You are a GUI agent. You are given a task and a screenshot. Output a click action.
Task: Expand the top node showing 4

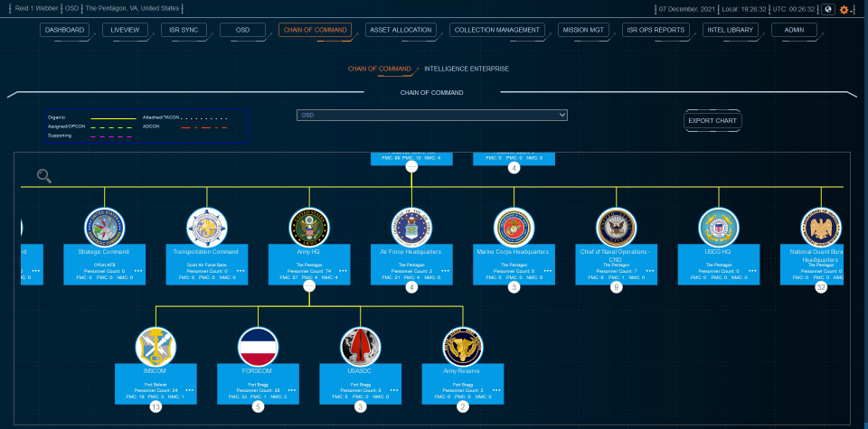click(514, 167)
